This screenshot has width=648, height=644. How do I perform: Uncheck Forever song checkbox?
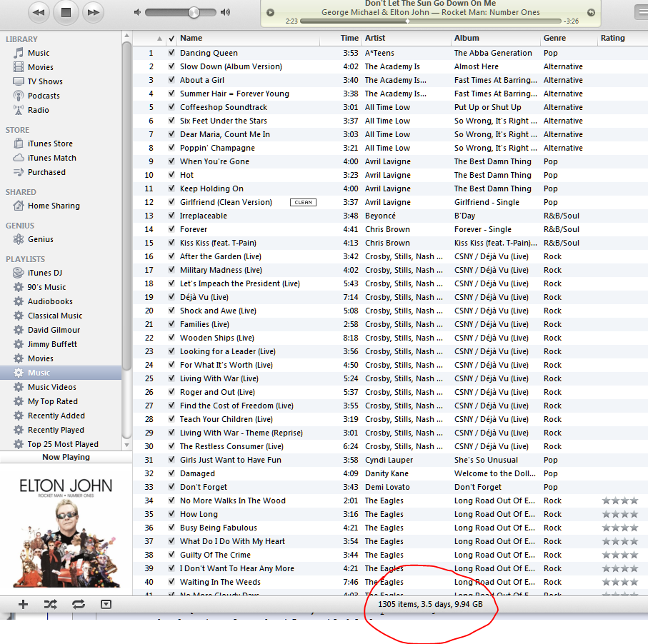(x=171, y=229)
